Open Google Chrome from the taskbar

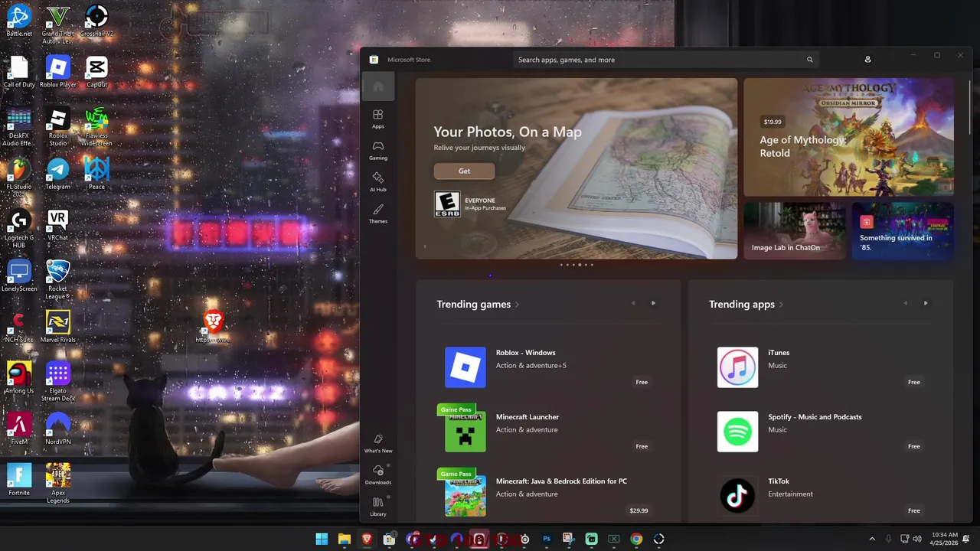636,539
